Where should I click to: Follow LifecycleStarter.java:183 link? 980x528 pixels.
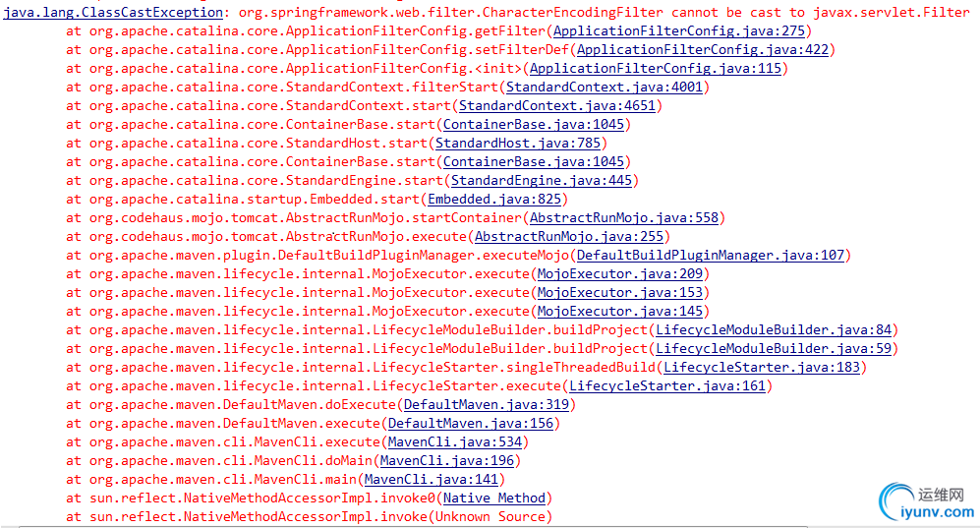tap(762, 368)
